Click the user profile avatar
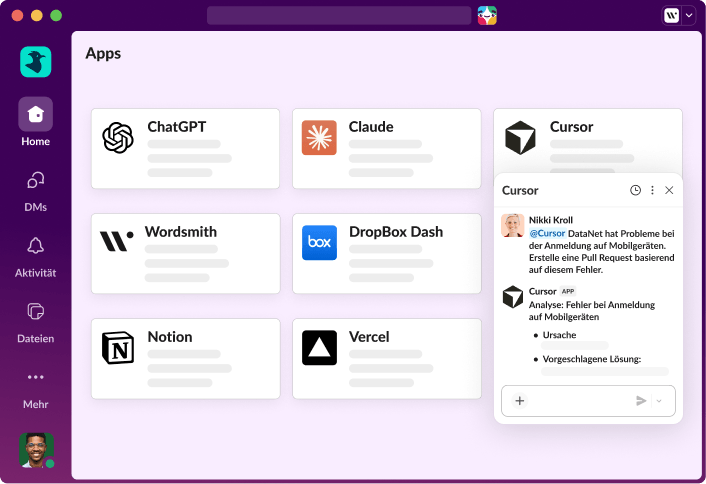Image resolution: width=706 pixels, height=484 pixels. 36,450
